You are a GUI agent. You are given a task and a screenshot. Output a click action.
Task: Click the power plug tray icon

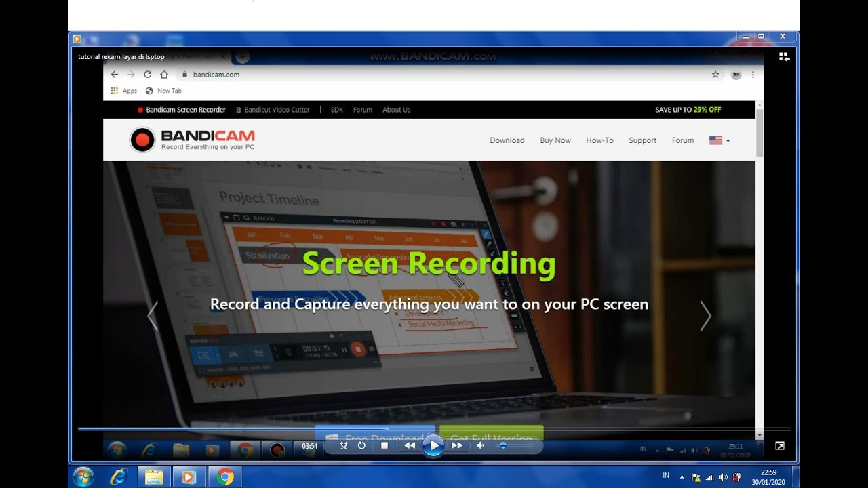(736, 477)
